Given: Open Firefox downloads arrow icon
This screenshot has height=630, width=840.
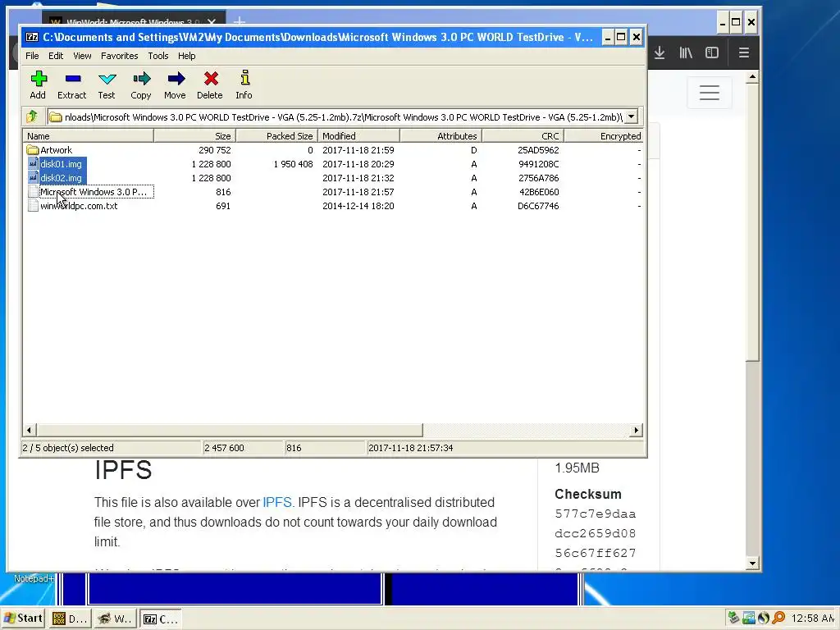Looking at the screenshot, I should point(660,52).
